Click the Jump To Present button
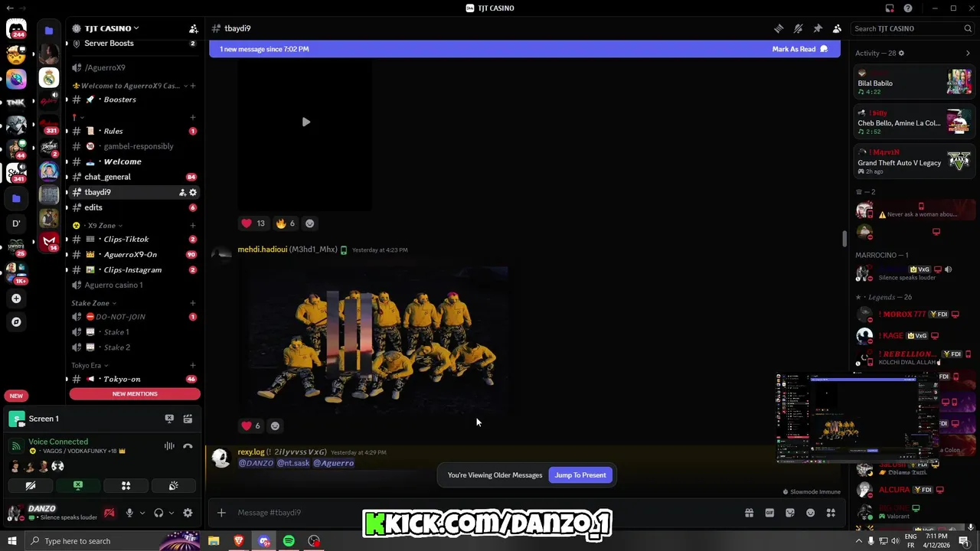 (x=580, y=475)
